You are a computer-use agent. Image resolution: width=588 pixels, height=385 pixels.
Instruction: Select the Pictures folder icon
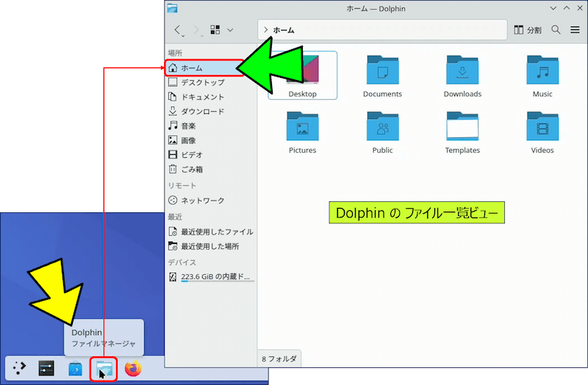(303, 126)
